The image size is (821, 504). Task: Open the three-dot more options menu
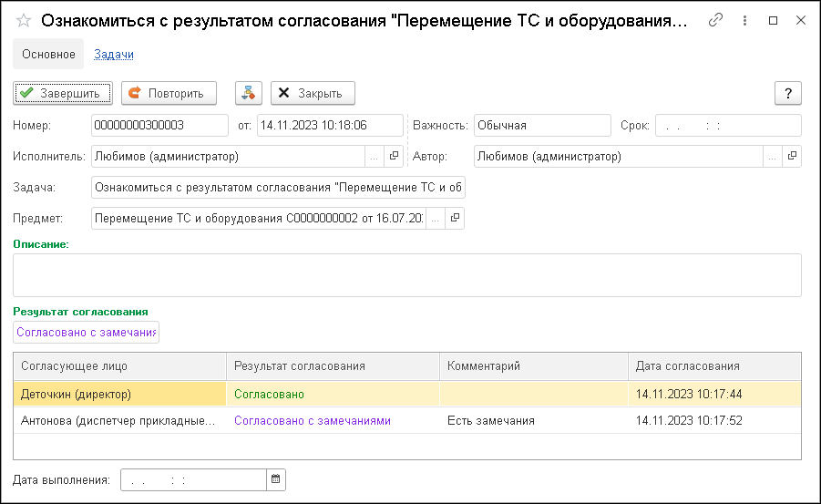click(x=744, y=20)
